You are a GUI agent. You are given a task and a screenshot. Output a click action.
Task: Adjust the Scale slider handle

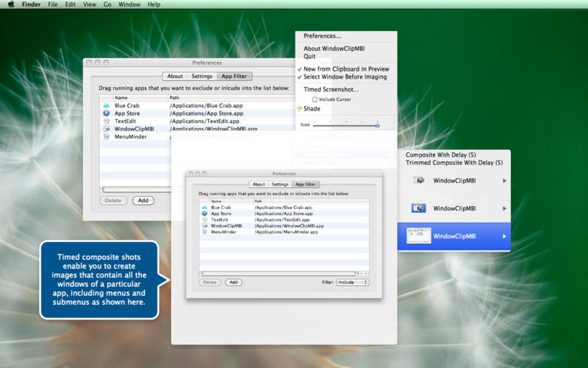pyautogui.click(x=377, y=125)
